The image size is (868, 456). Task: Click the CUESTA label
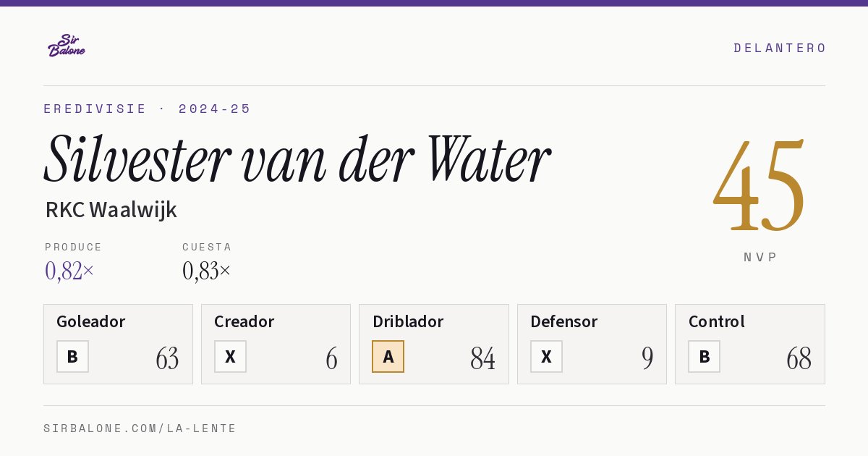pos(207,247)
